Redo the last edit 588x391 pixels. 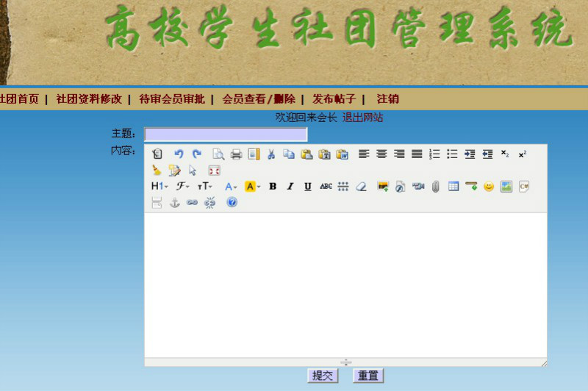click(x=196, y=154)
